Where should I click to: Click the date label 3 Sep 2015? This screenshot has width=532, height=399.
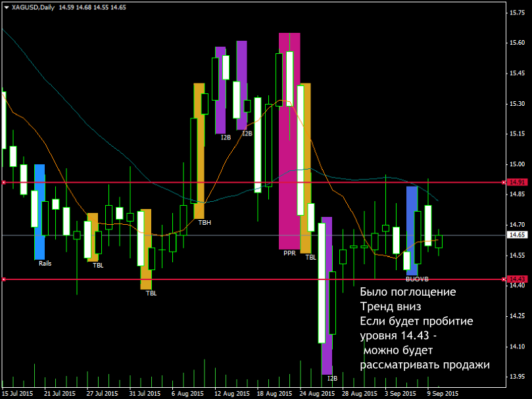click(x=400, y=394)
